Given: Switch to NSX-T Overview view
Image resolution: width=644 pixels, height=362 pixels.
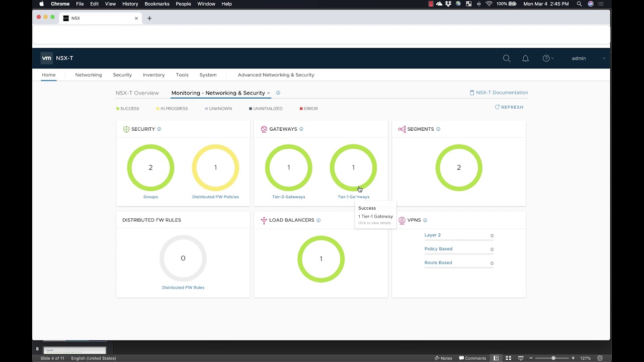Looking at the screenshot, I should click(137, 93).
